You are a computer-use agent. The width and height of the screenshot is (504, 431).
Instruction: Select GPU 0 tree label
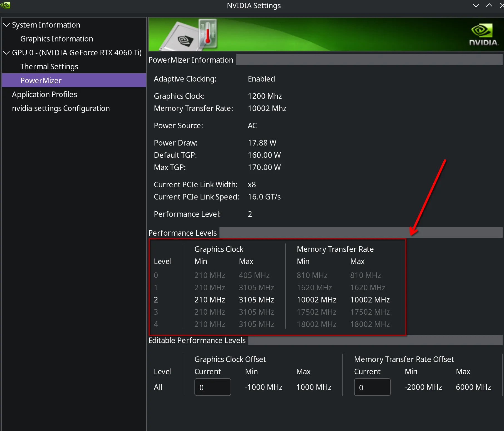pos(77,53)
